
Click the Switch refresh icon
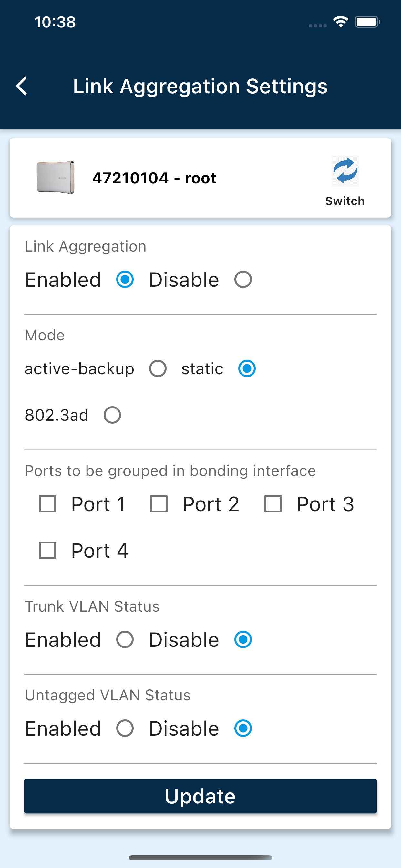tap(345, 171)
